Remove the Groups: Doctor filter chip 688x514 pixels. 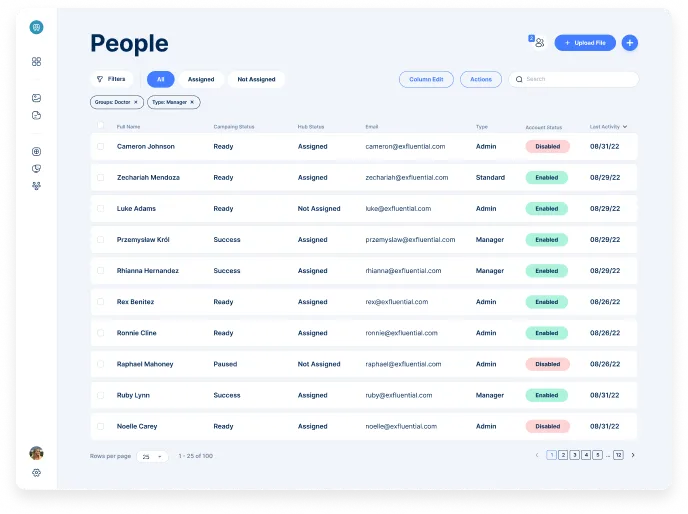pyautogui.click(x=136, y=102)
